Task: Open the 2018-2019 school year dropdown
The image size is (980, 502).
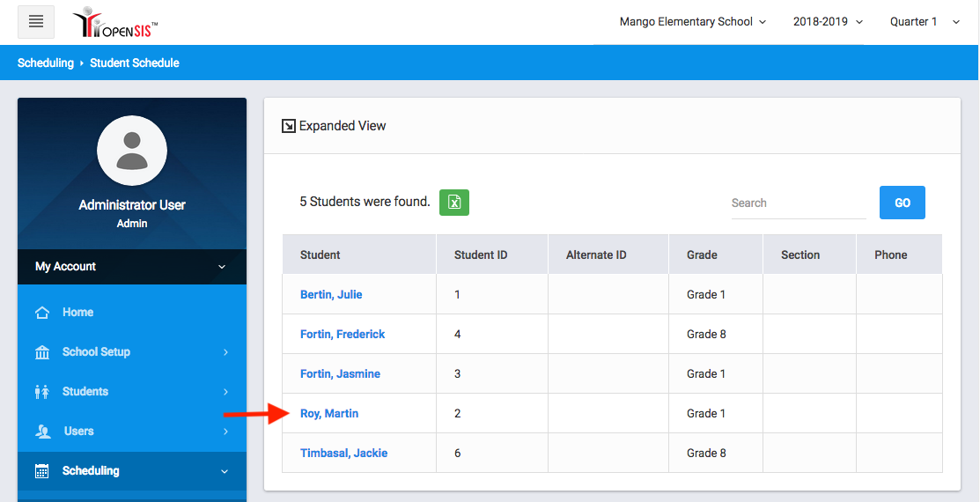Action: 828,22
